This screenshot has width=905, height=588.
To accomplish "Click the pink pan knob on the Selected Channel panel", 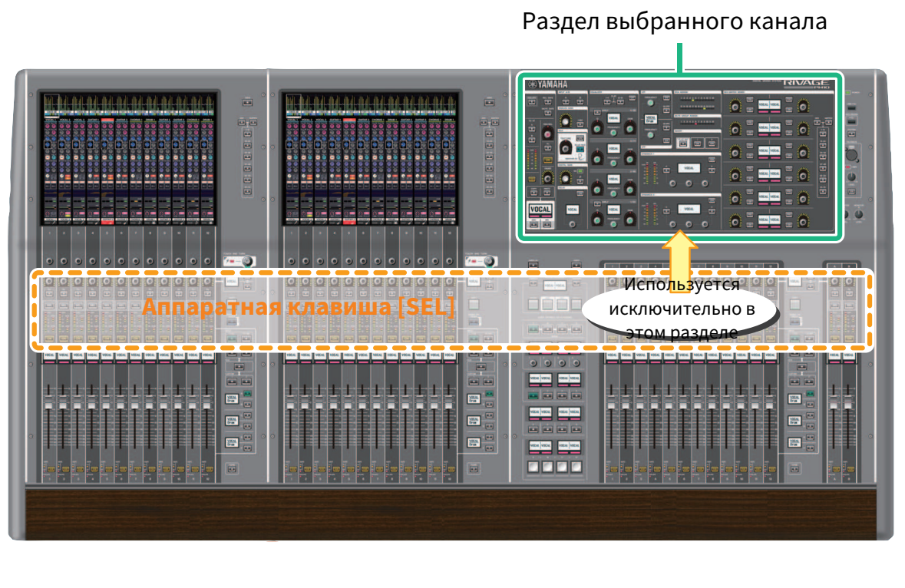I will click(547, 135).
